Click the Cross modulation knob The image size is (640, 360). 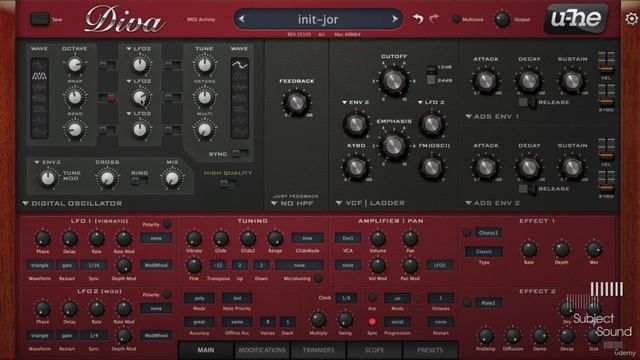107,178
